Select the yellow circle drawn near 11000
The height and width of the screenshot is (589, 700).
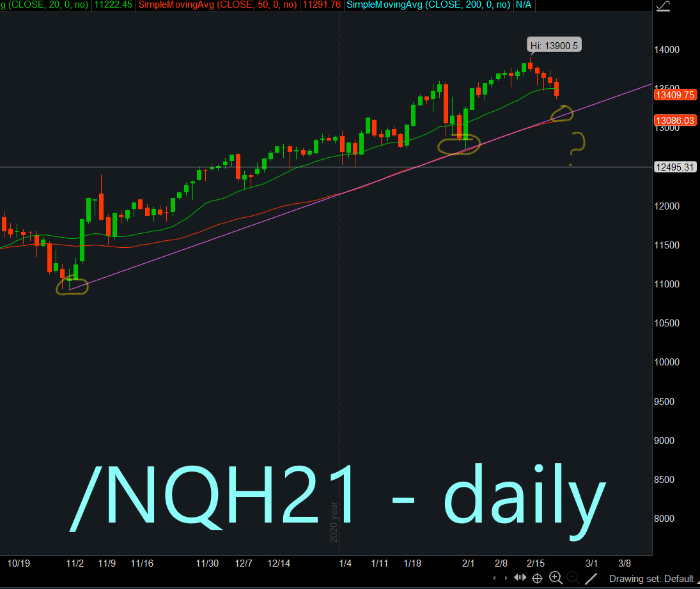pyautogui.click(x=72, y=287)
